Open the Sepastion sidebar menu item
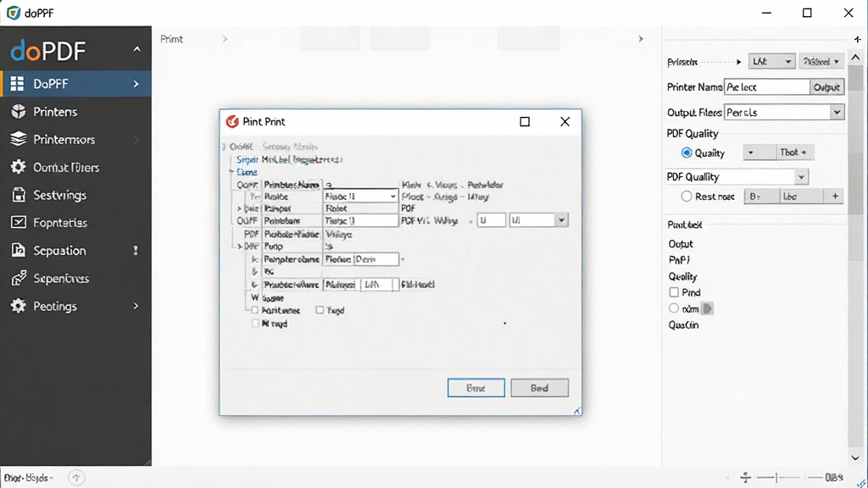 (75, 250)
